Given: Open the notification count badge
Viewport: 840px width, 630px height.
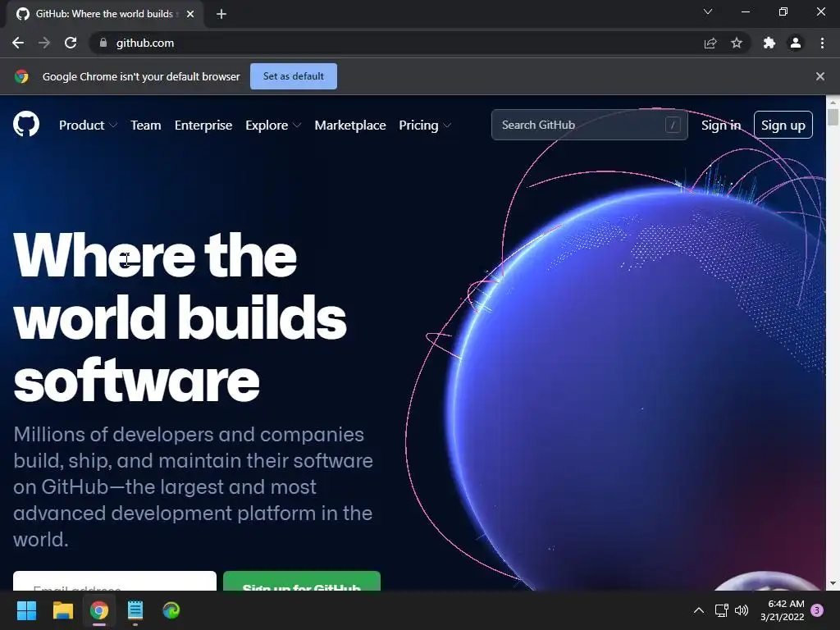Looking at the screenshot, I should coord(817,610).
